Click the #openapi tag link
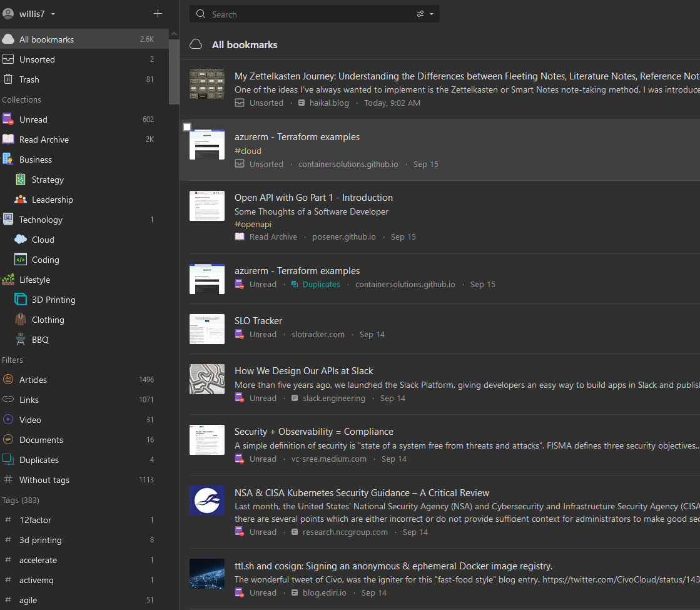Viewport: 700px width, 610px height. click(253, 224)
